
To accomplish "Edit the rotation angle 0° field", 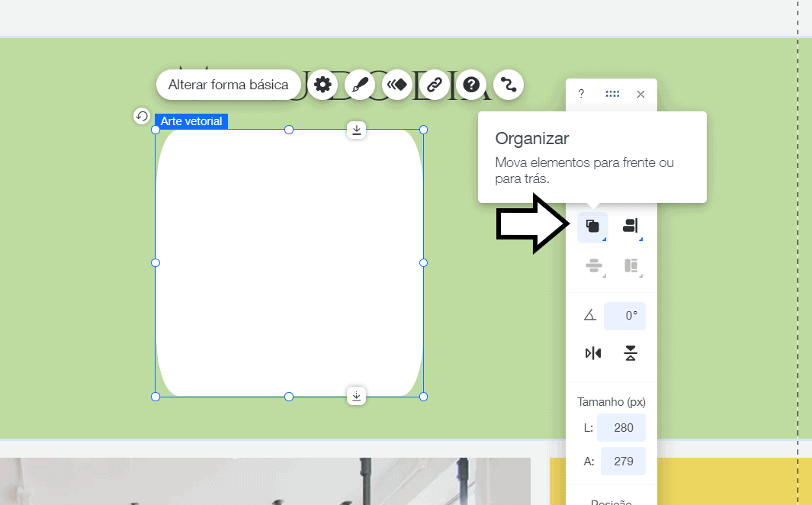I will pyautogui.click(x=624, y=316).
